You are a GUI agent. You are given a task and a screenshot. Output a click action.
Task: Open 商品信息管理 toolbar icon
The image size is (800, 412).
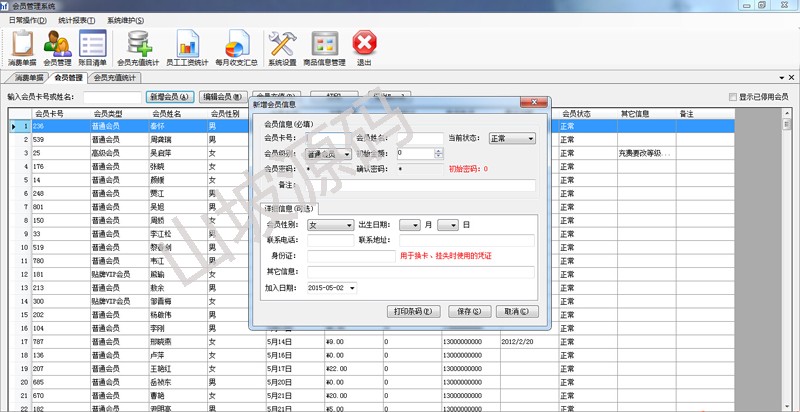tap(324, 48)
